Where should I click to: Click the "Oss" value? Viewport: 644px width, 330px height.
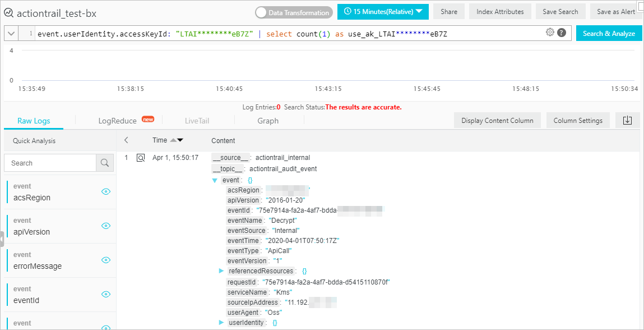[x=275, y=313]
